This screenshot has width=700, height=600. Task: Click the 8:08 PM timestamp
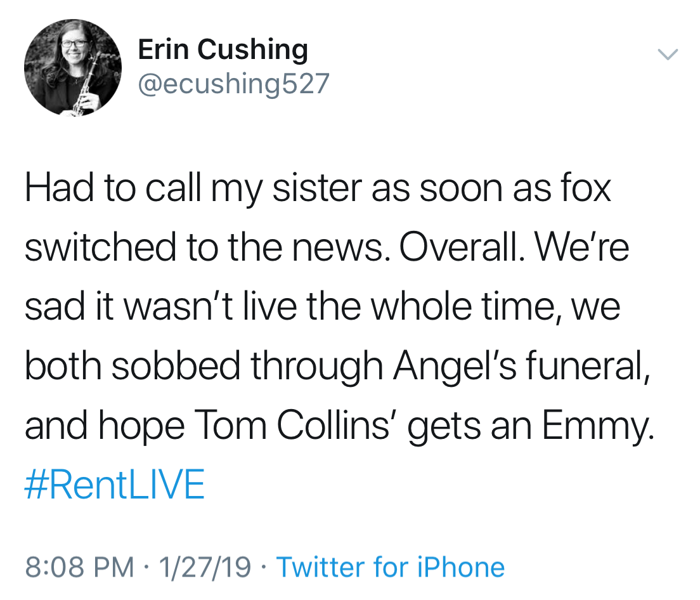point(79,566)
